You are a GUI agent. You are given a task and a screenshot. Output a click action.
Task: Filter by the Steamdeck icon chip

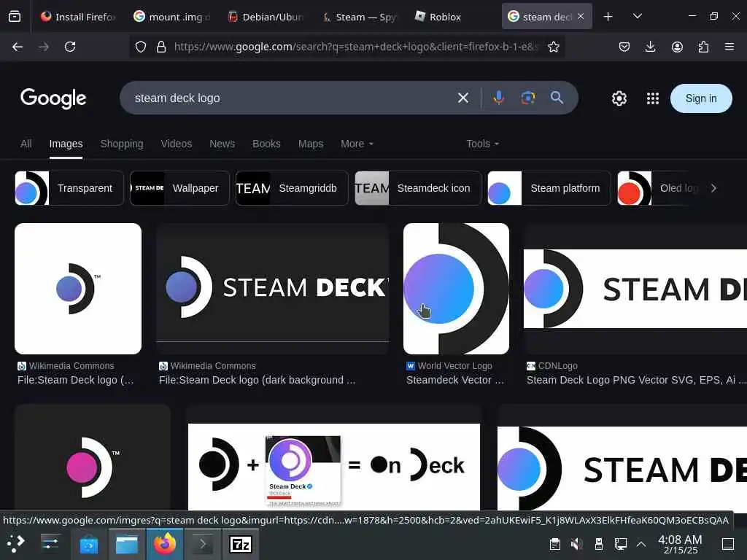418,188
